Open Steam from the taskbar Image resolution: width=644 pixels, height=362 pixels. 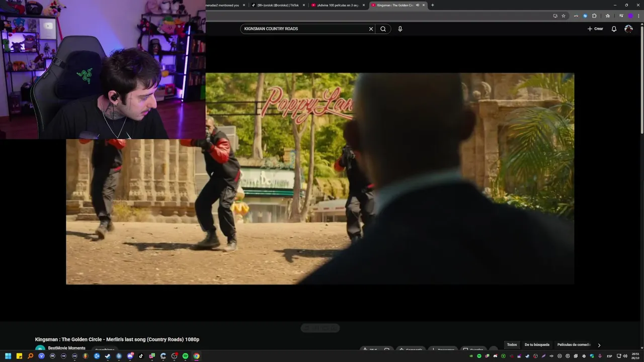[108, 356]
